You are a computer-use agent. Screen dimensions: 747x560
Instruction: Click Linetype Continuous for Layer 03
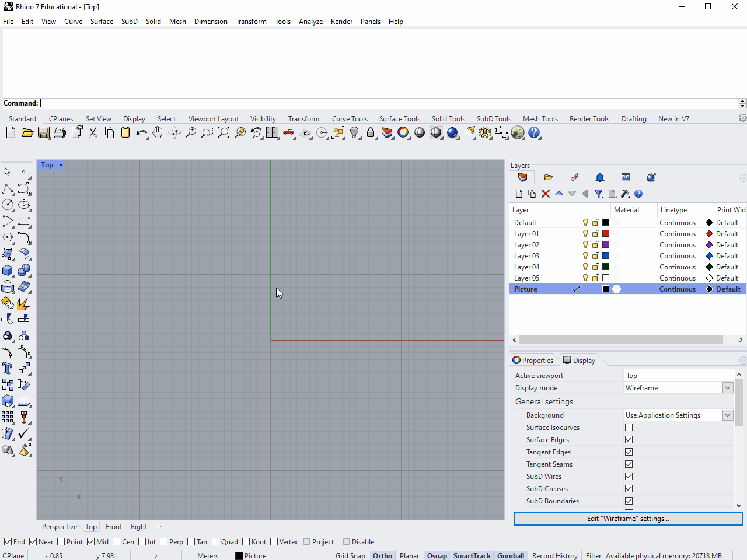[x=678, y=256]
